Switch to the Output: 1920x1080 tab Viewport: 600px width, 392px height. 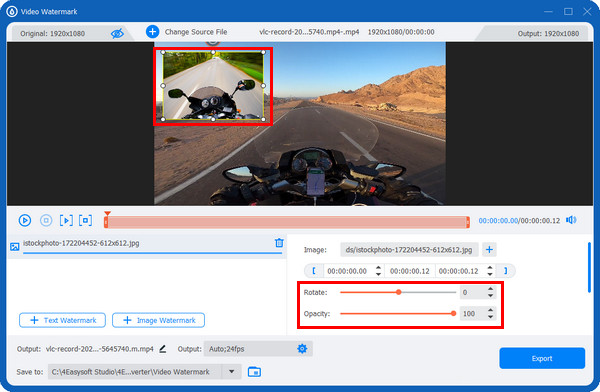548,33
